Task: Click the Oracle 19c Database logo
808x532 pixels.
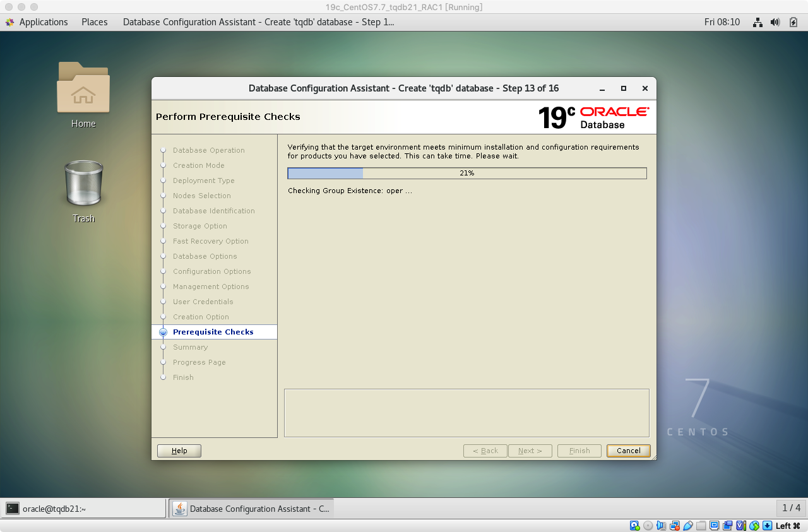Action: pos(593,117)
